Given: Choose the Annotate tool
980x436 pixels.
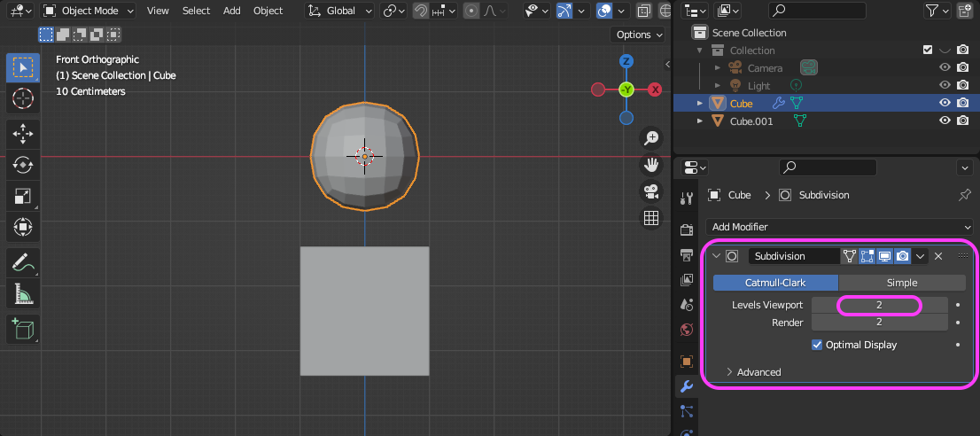Looking at the screenshot, I should [x=22, y=261].
